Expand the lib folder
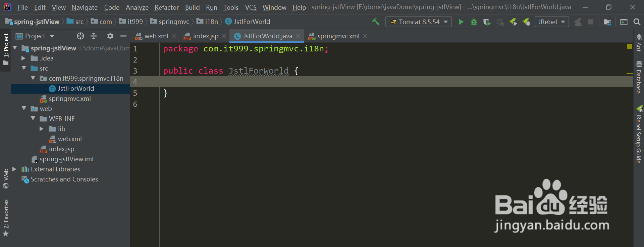644x247 pixels. (x=42, y=129)
